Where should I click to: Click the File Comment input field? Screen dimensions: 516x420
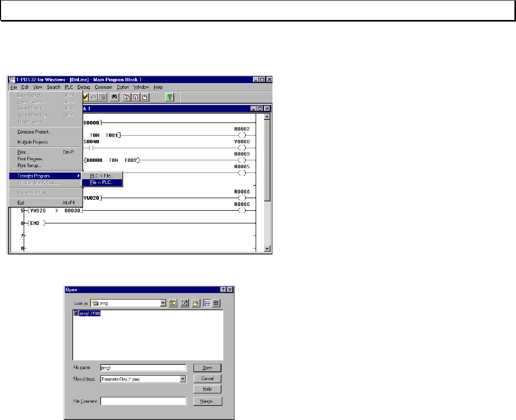[144, 401]
